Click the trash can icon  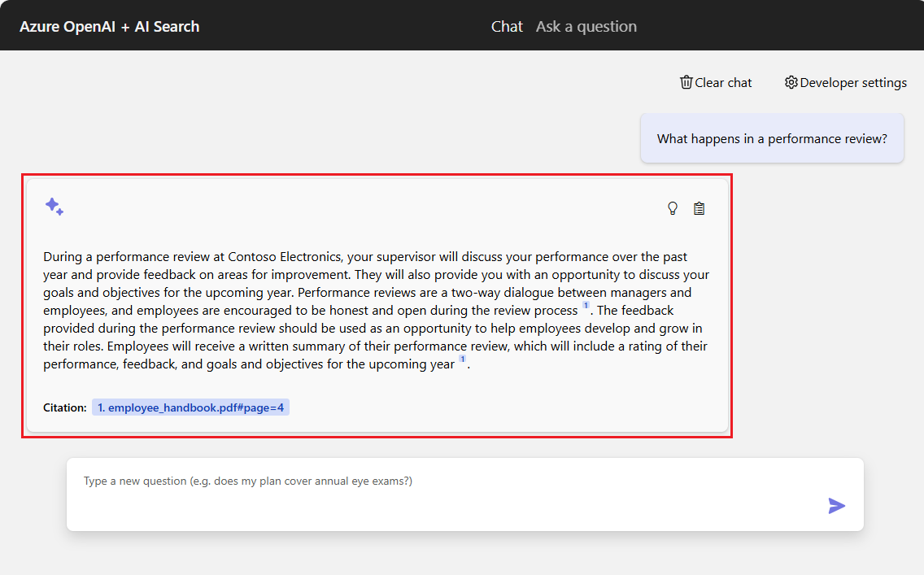point(686,82)
